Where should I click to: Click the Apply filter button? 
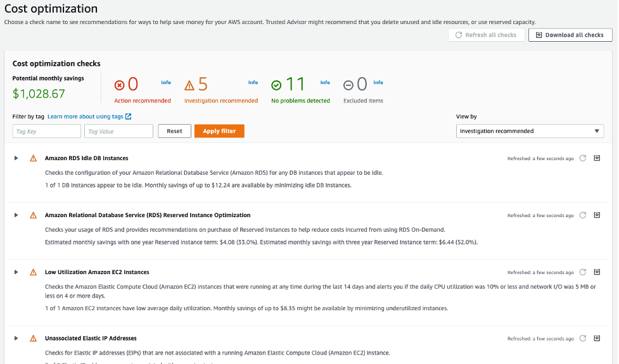(219, 131)
